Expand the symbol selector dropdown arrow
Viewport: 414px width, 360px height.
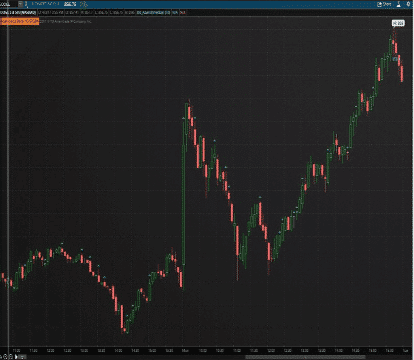(x=21, y=4)
